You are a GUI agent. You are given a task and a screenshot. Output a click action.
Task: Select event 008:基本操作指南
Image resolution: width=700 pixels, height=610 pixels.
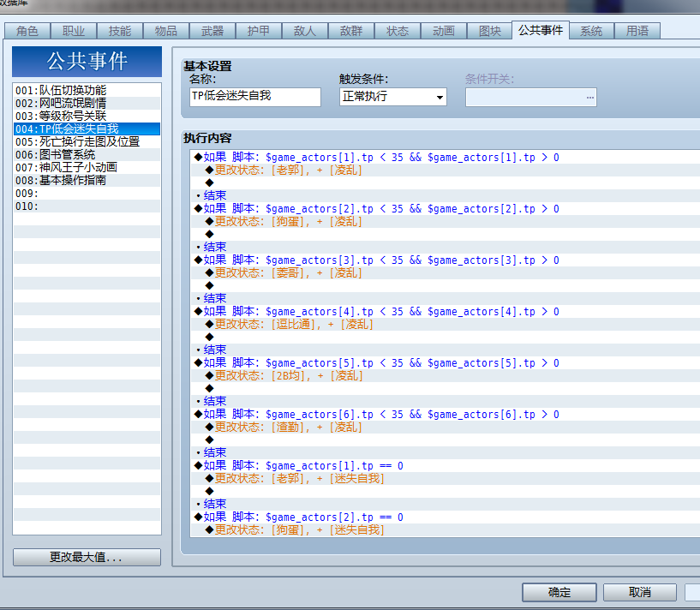[x=87, y=181]
